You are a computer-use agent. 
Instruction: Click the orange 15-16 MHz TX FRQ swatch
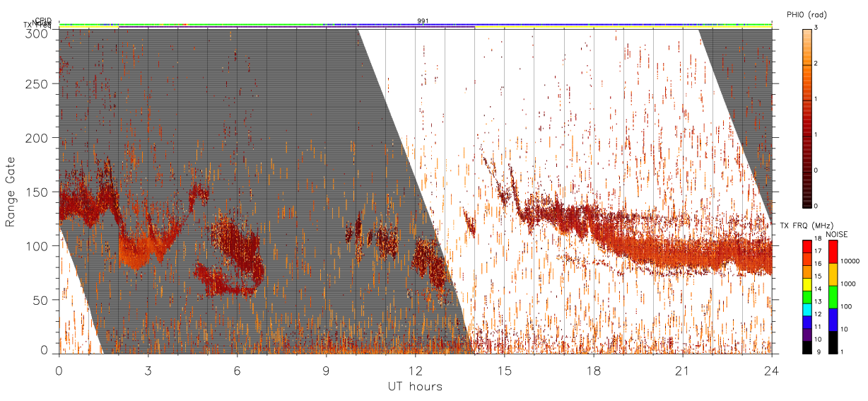(x=807, y=270)
